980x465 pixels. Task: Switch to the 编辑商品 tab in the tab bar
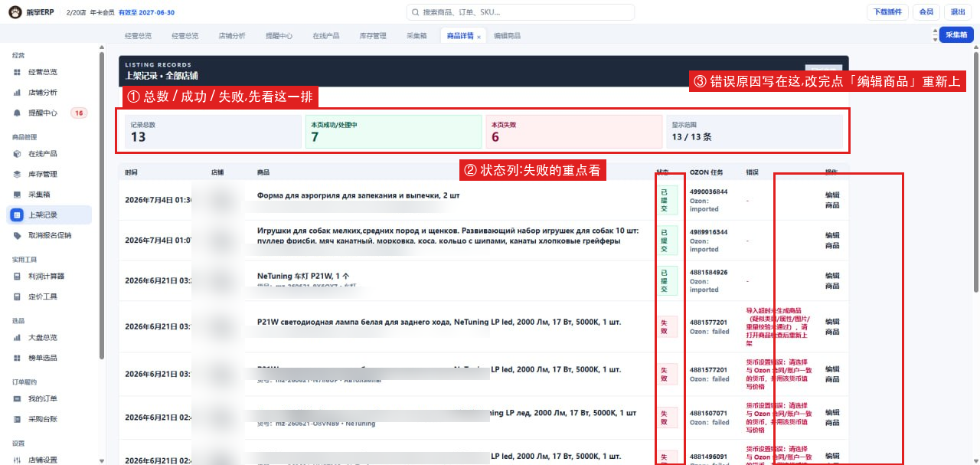(507, 36)
